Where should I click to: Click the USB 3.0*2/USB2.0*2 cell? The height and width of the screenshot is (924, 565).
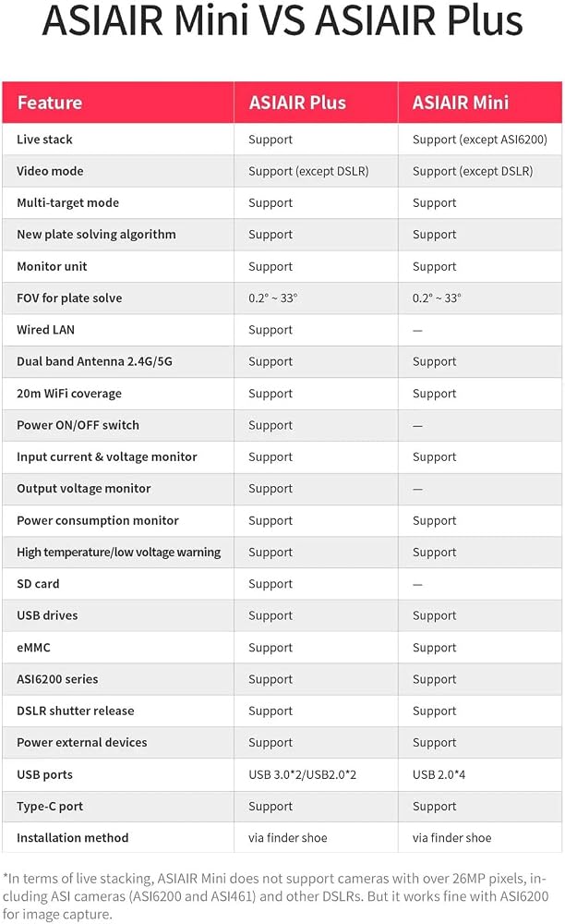click(303, 775)
